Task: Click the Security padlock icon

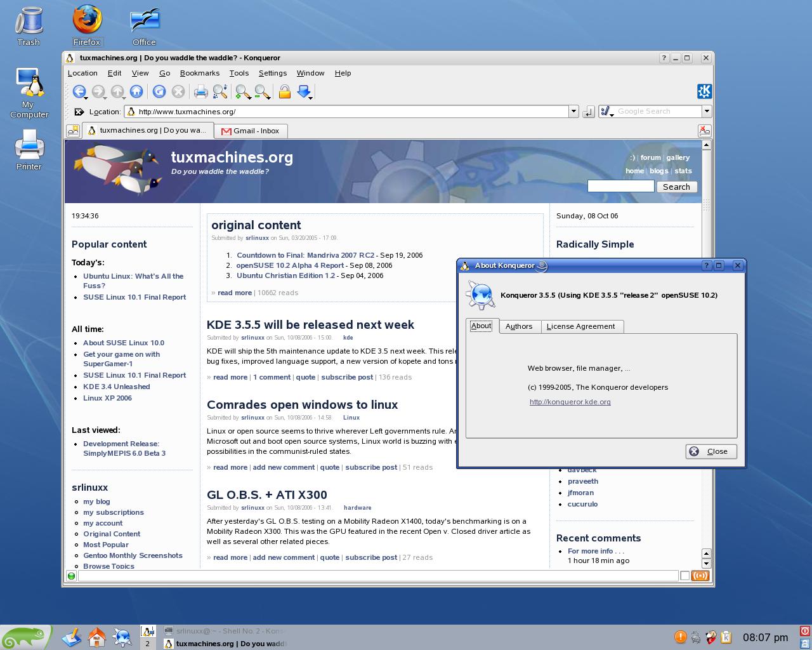Action: [285, 92]
